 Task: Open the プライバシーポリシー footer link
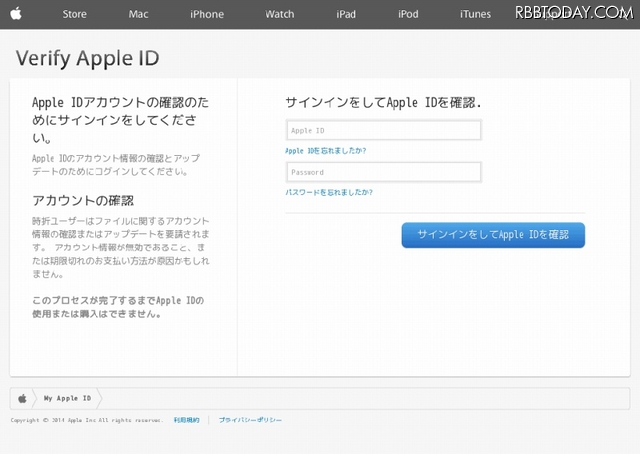pos(250,420)
